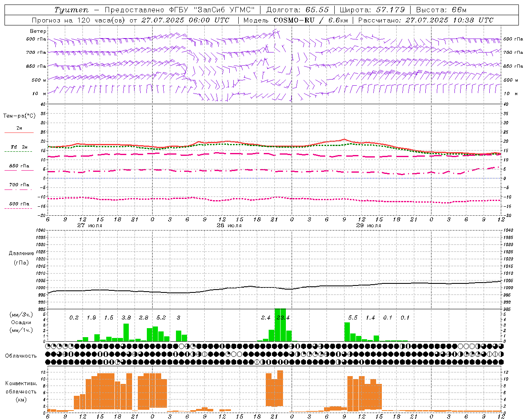Click the "(мм/3ч.)" precipitation unit label
This screenshot has height=420, width=525.
pos(21,315)
